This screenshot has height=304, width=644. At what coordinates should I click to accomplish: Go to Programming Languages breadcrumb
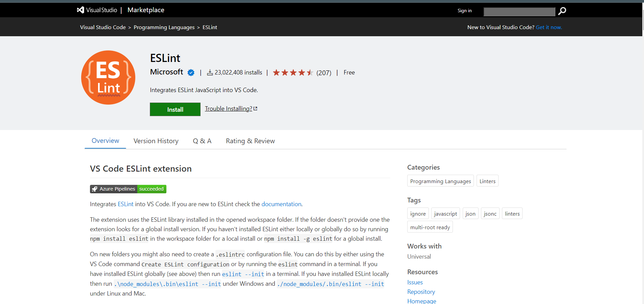[x=164, y=27]
